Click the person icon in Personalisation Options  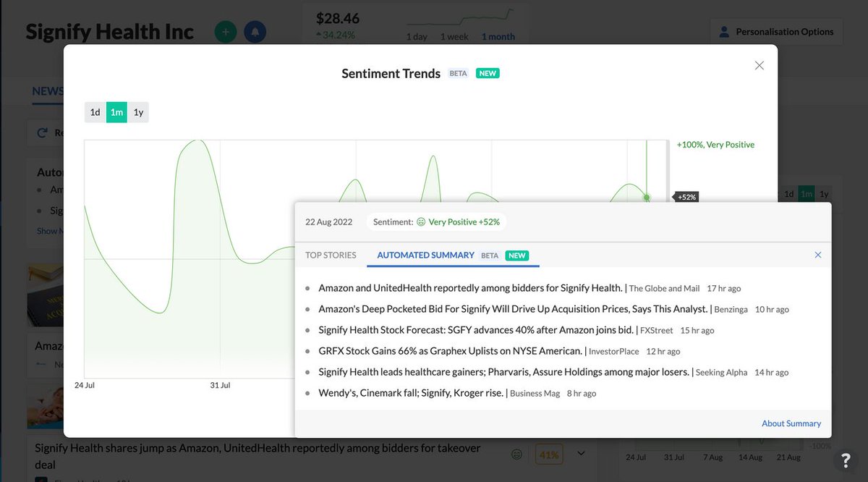click(x=724, y=32)
